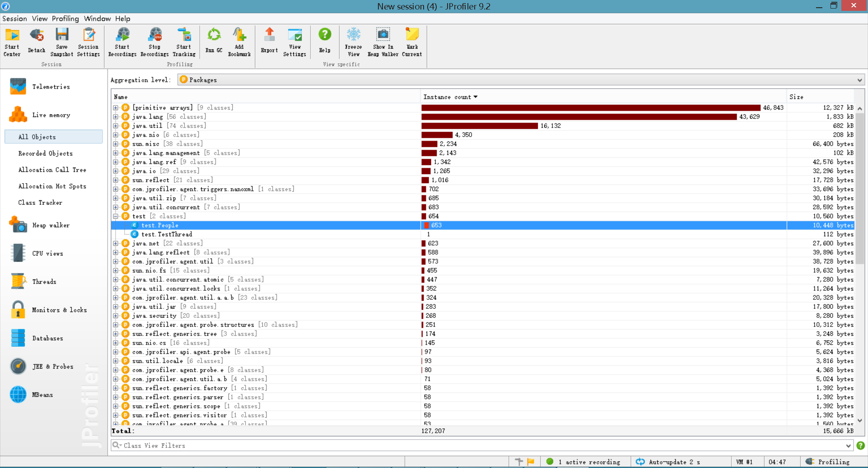Click the Run GC toolbar icon
The width and height of the screenshot is (868, 468).
(214, 41)
